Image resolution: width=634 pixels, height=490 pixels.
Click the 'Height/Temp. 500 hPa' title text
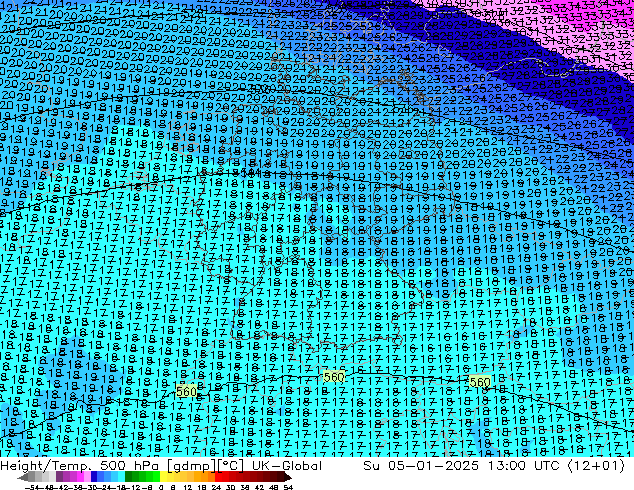(x=79, y=466)
